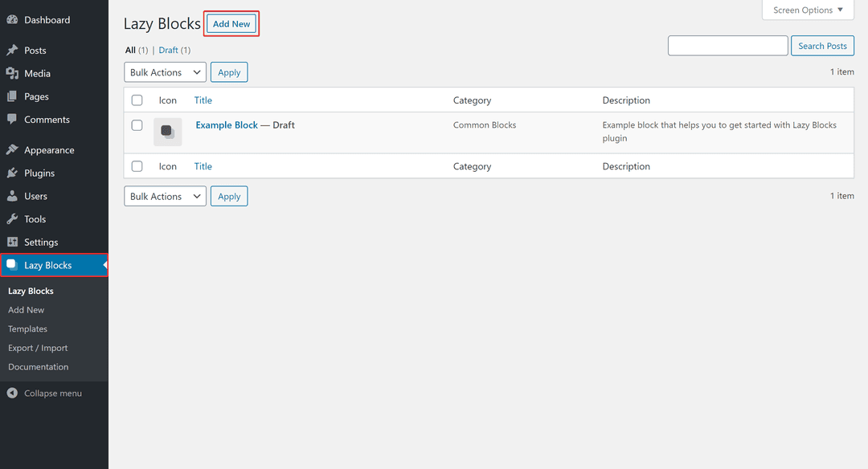Screen dimensions: 868x469
Task: Expand the Screen Options panel
Action: point(807,10)
